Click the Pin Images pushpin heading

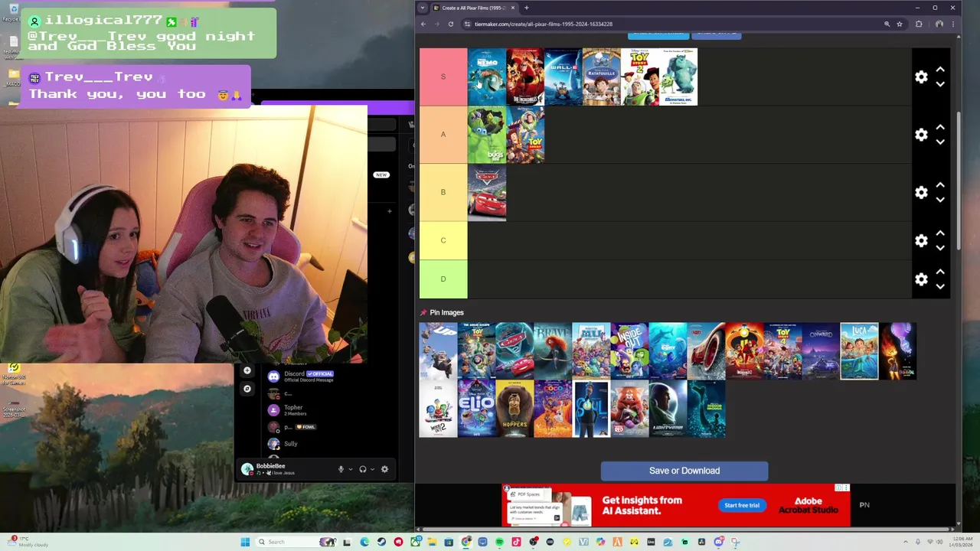pyautogui.click(x=442, y=312)
